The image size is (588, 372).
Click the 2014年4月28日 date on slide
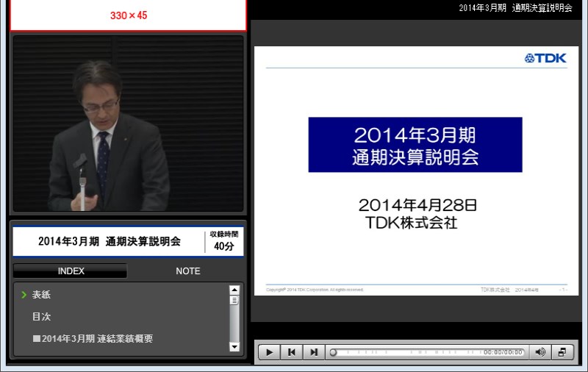pos(417,205)
